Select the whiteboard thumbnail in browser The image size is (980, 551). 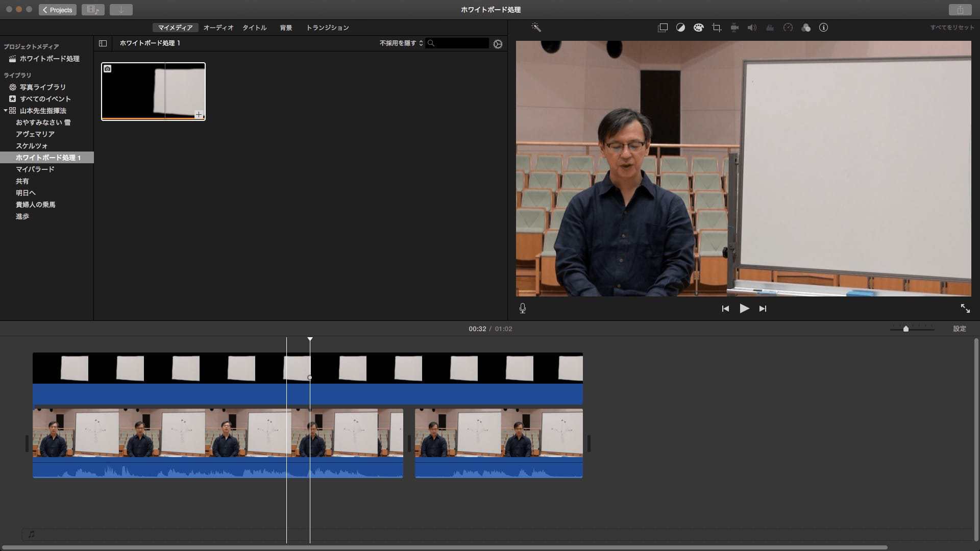coord(153,91)
